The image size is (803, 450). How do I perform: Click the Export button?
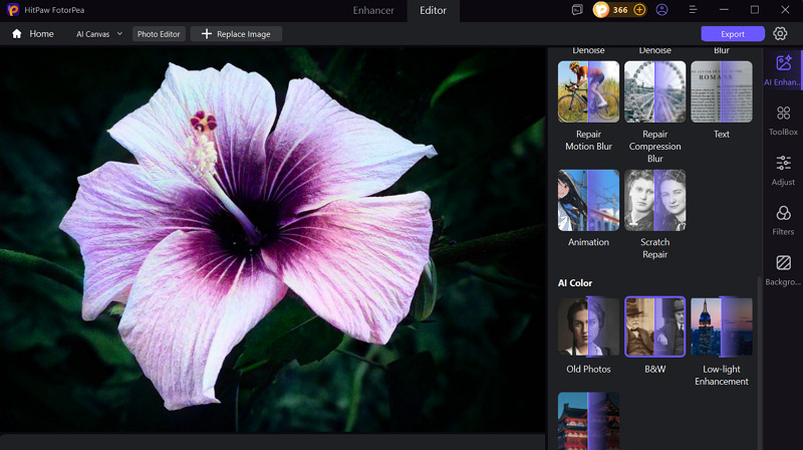coord(732,34)
